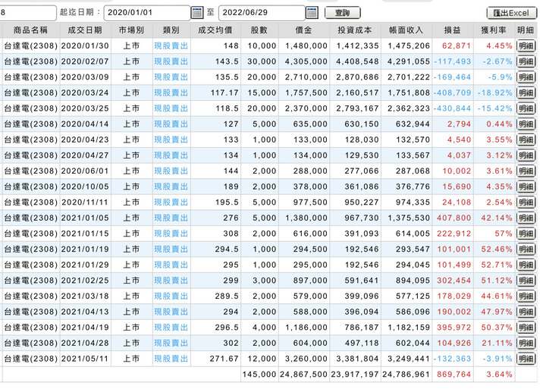
Task: Select average price 271.67 cell
Action: tap(224, 359)
